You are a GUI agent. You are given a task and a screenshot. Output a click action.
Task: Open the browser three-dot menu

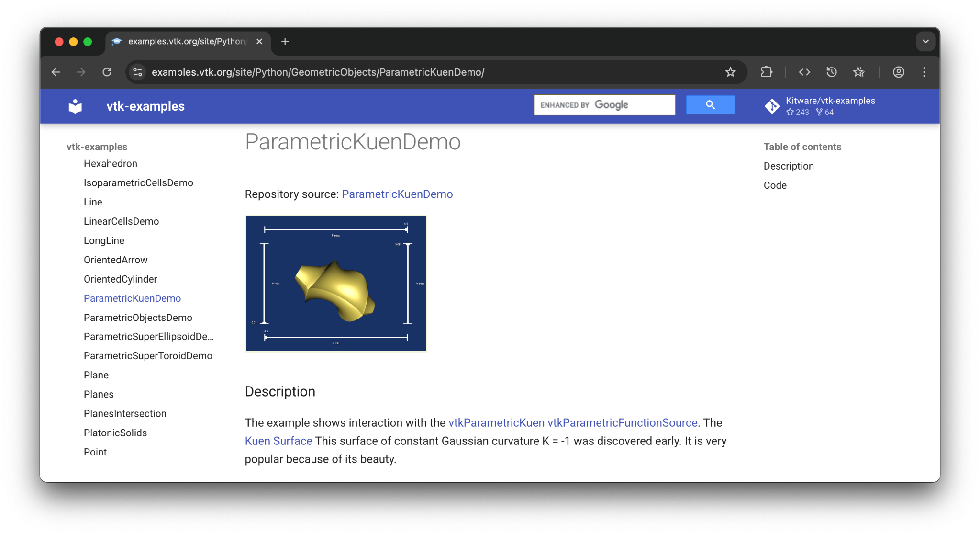point(924,72)
